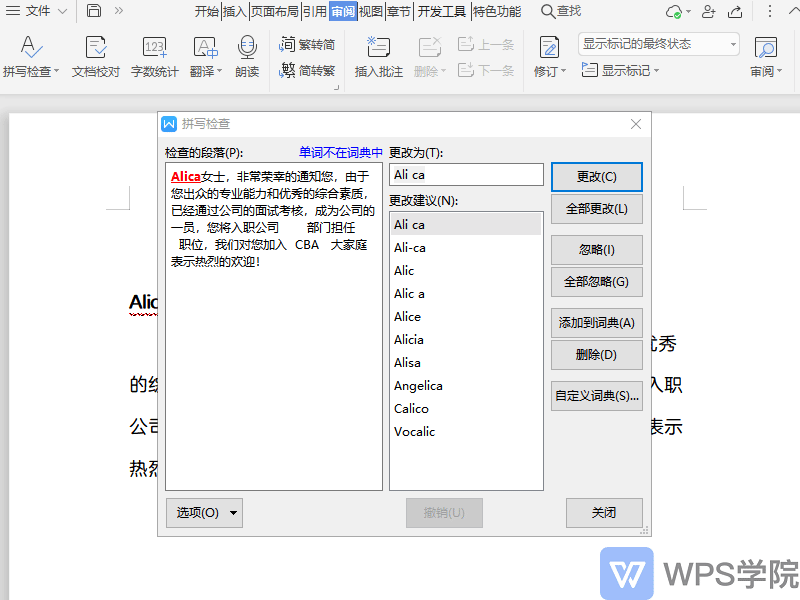Screen dimensions: 800x600
Task: Click 全部忽略(G) ignore all
Action: pos(596,282)
